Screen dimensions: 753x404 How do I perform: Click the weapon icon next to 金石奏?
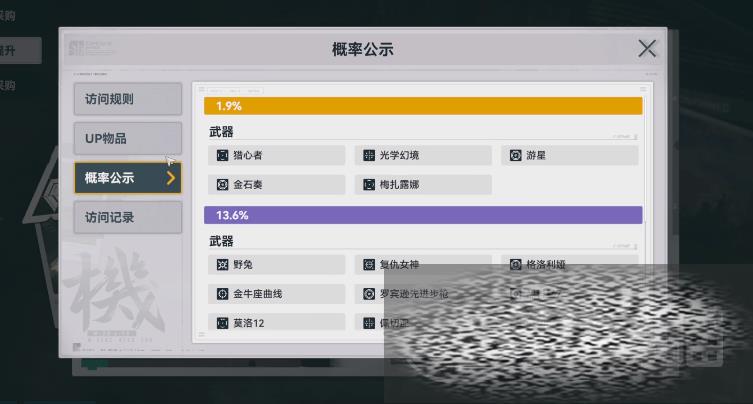click(x=222, y=184)
